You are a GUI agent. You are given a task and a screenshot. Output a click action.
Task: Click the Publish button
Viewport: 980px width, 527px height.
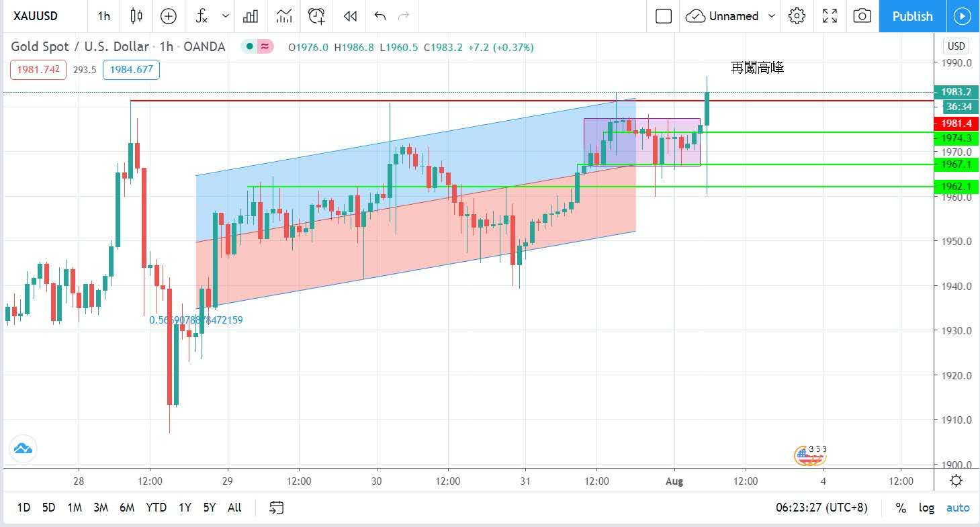pyautogui.click(x=911, y=16)
